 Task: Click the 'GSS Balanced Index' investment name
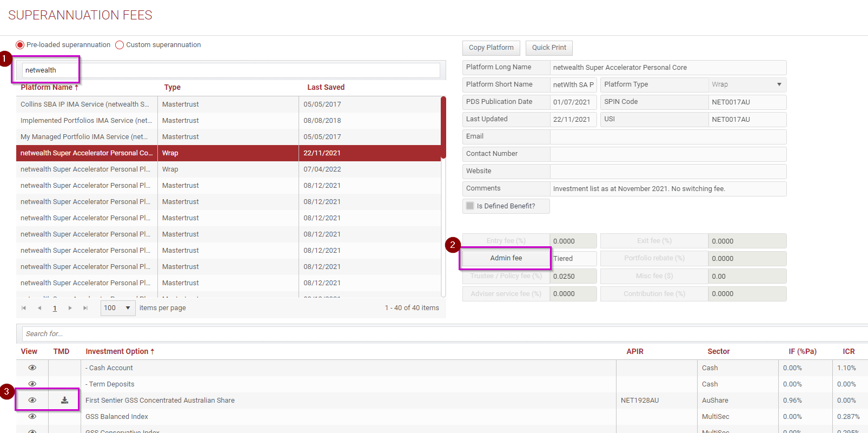117,417
